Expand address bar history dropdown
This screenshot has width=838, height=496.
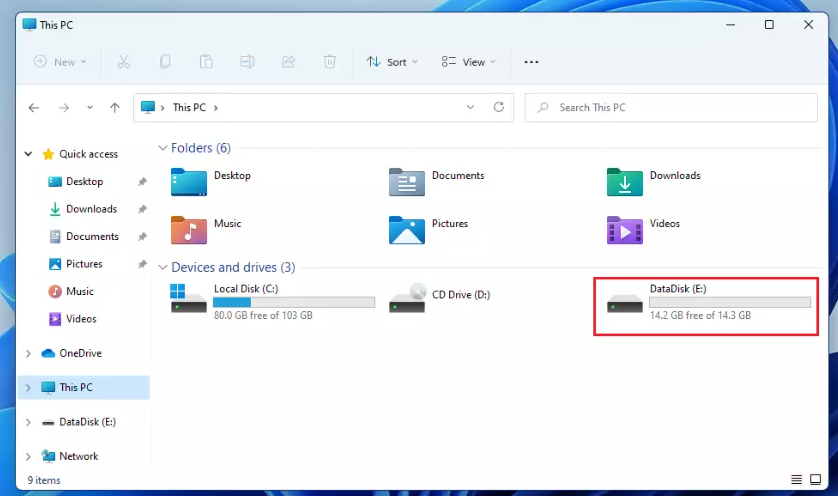click(470, 107)
